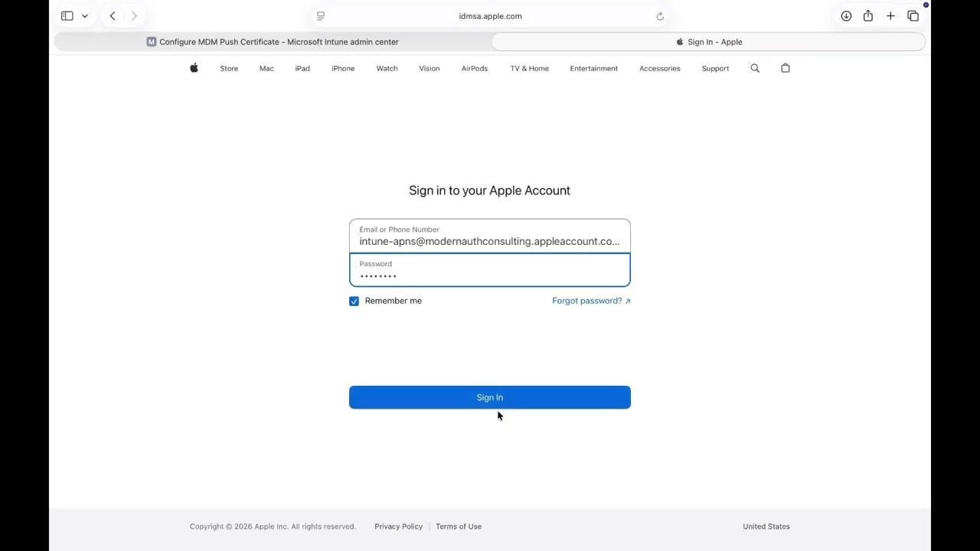The image size is (980, 551).
Task: Go back with the back arrow
Action: pyautogui.click(x=113, y=16)
